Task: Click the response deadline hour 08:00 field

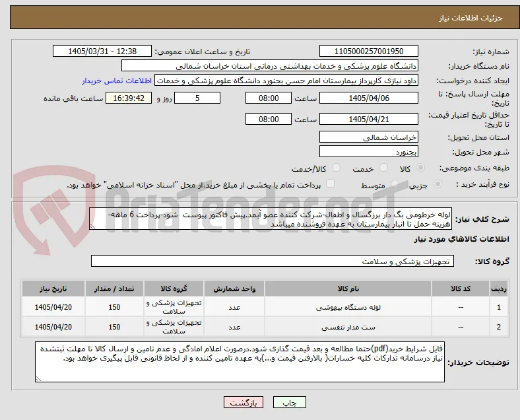Action: point(269,98)
